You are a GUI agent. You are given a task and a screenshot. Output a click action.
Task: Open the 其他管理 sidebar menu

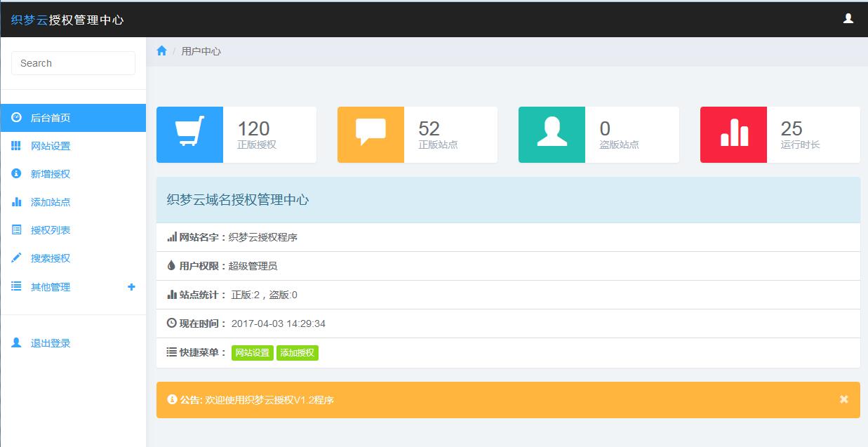point(73,287)
